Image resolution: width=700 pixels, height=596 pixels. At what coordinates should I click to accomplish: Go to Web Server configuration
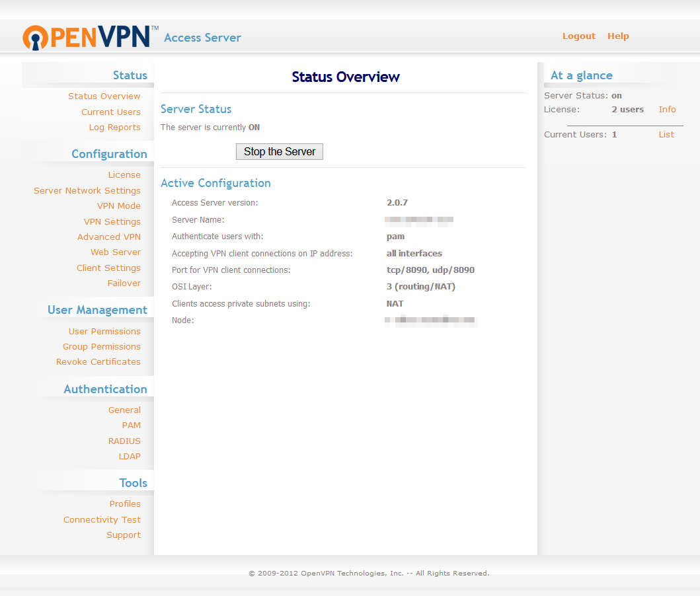click(x=116, y=252)
